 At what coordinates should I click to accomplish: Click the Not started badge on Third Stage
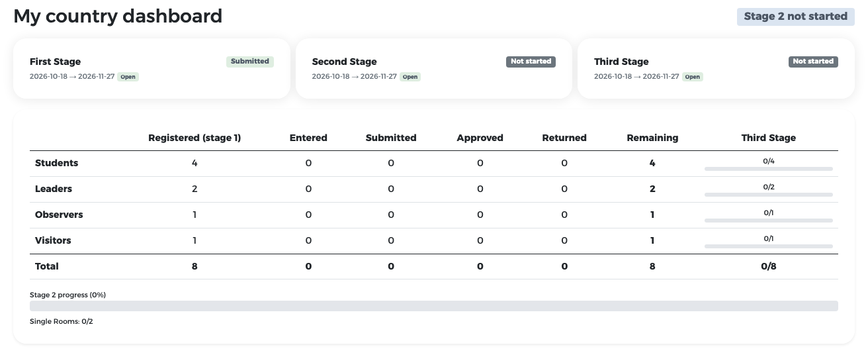pyautogui.click(x=813, y=62)
